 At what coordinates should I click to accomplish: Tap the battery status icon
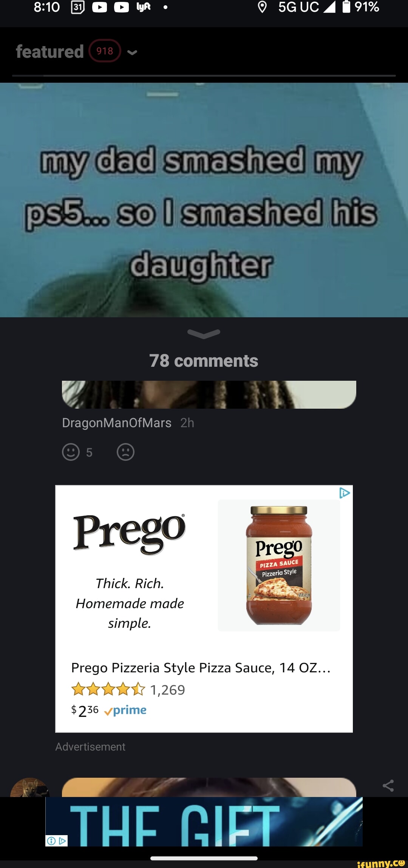[346, 7]
